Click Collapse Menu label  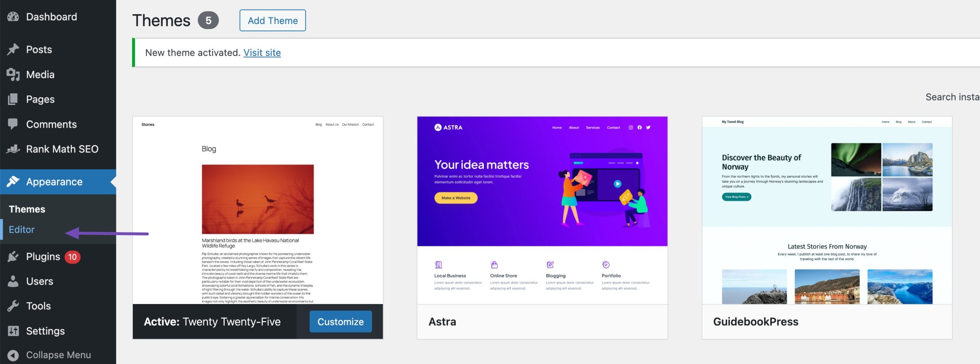tap(59, 355)
